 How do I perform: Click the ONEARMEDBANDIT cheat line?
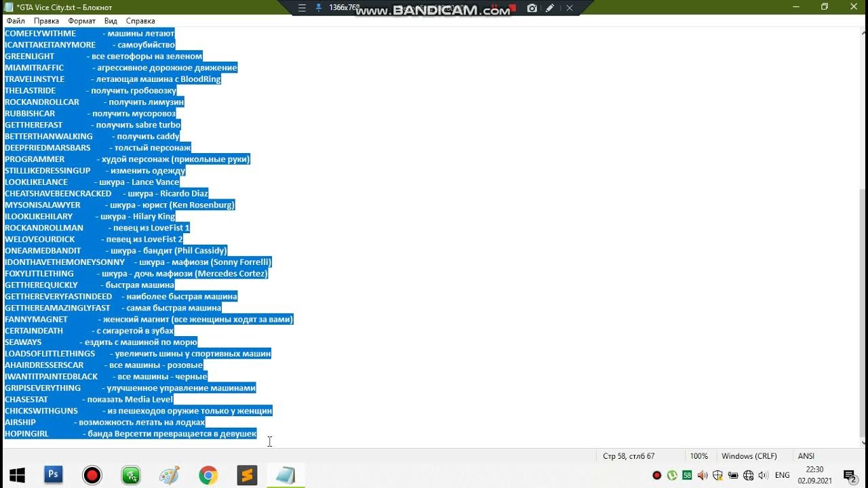pos(116,251)
